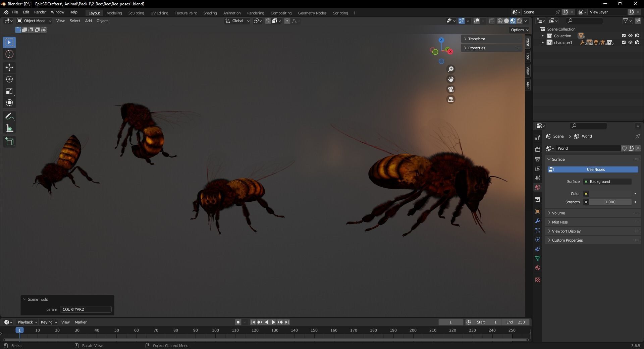Open the Texture properties tab

tap(538, 280)
